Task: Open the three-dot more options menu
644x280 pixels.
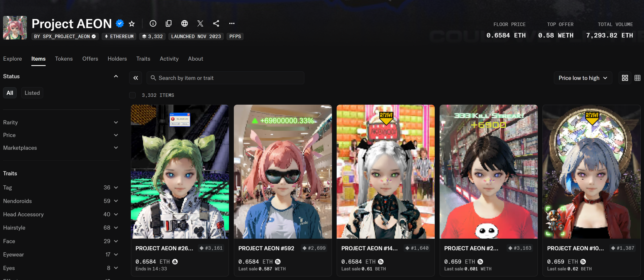Action: click(232, 24)
